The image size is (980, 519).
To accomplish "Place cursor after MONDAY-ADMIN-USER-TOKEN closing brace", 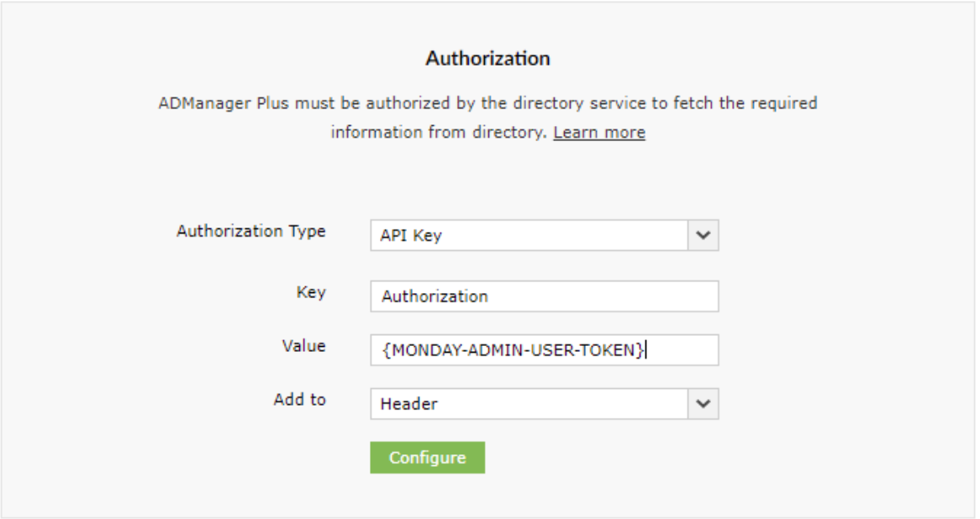I will [647, 350].
